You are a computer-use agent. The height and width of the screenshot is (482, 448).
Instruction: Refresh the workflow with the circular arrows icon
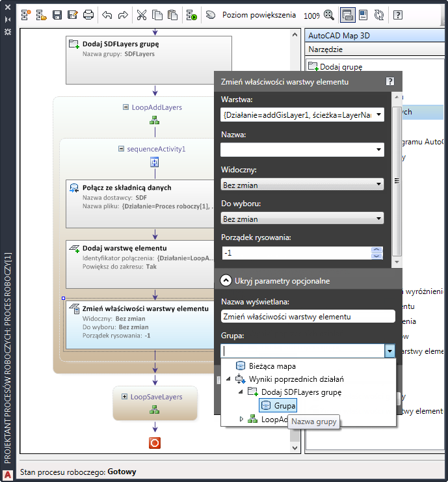pos(379,15)
